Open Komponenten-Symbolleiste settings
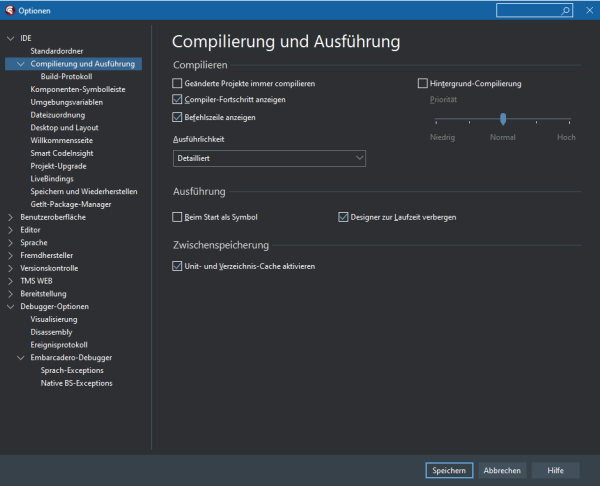The width and height of the screenshot is (600, 486). click(x=78, y=89)
